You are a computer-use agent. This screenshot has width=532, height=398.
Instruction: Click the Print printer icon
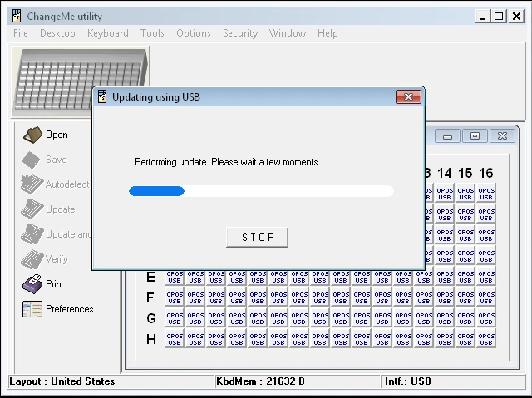[x=32, y=284]
